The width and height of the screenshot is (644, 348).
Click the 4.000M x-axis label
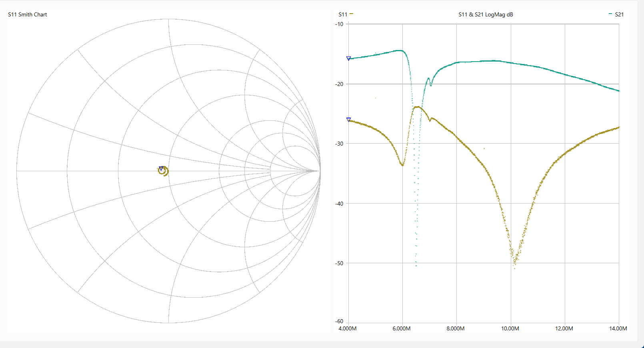[x=348, y=328]
